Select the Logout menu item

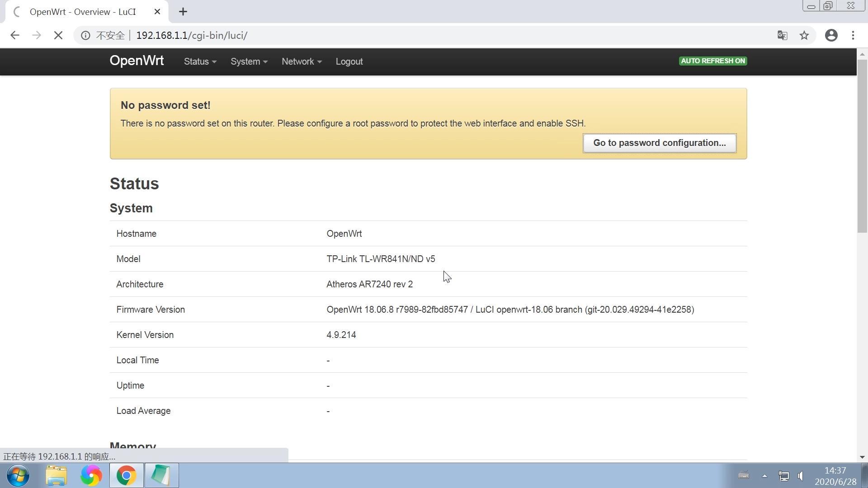(x=349, y=61)
